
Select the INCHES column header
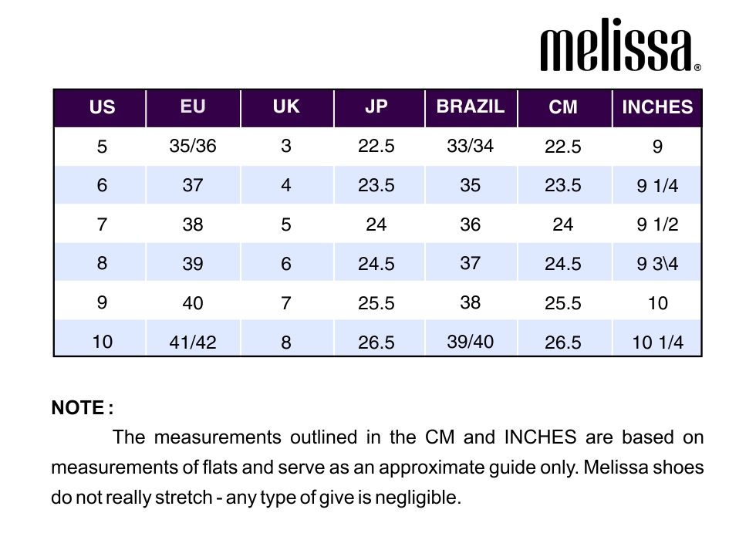pos(657,107)
